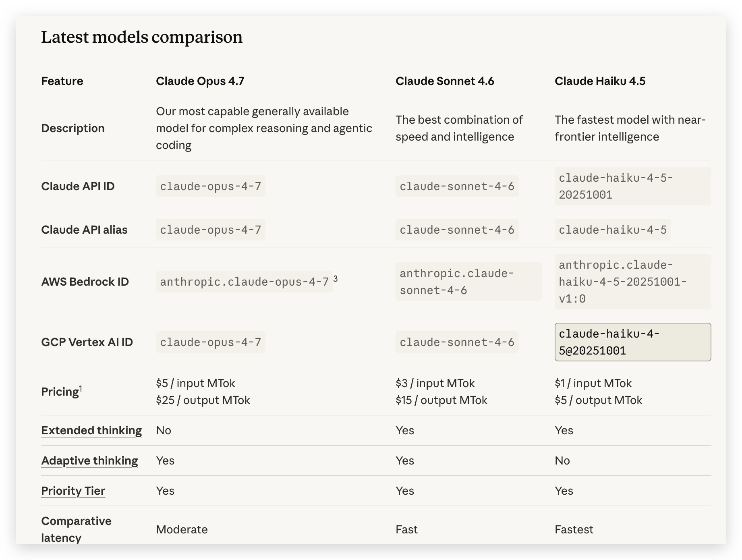
Task: Follow the Priority Tier link
Action: pos(73,491)
